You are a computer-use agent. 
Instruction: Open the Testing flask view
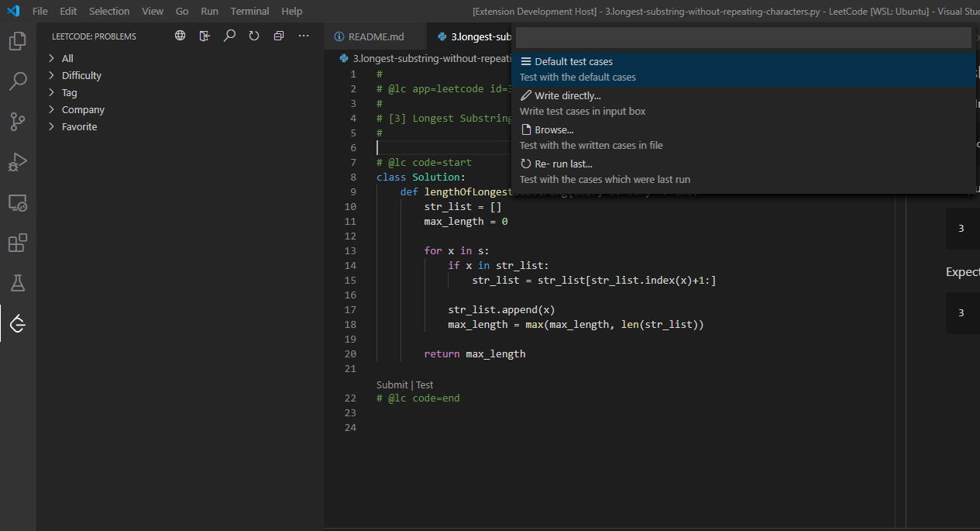(18, 284)
